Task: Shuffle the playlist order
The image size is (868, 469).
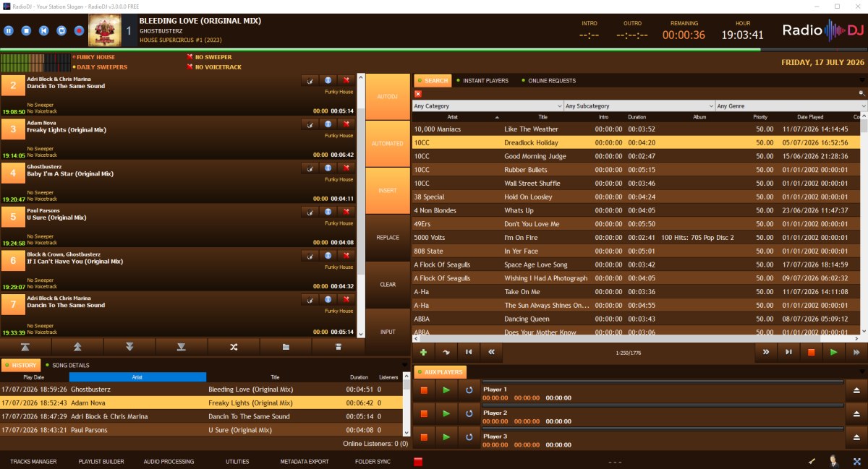Action: [234, 347]
